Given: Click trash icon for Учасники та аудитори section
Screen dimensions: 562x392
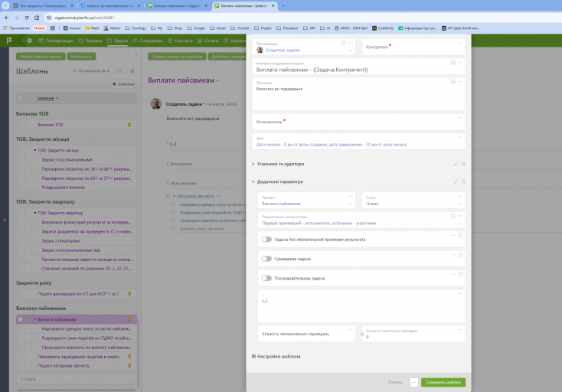Looking at the screenshot, I should (x=463, y=164).
